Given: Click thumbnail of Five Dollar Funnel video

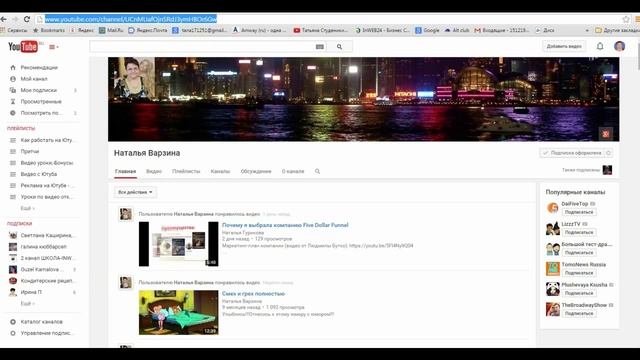Looking at the screenshot, I should 178,244.
